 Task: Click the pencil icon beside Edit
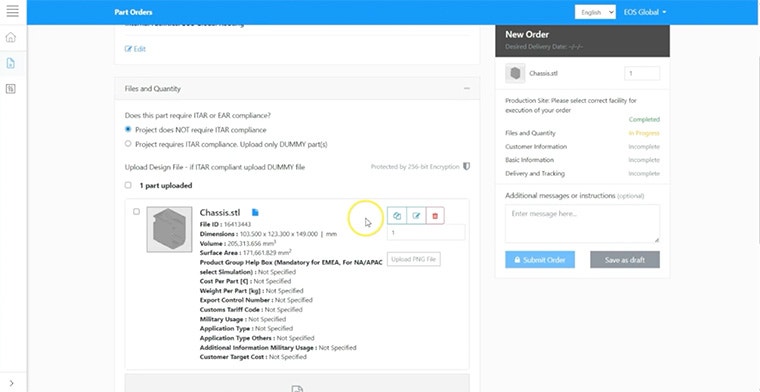(128, 49)
